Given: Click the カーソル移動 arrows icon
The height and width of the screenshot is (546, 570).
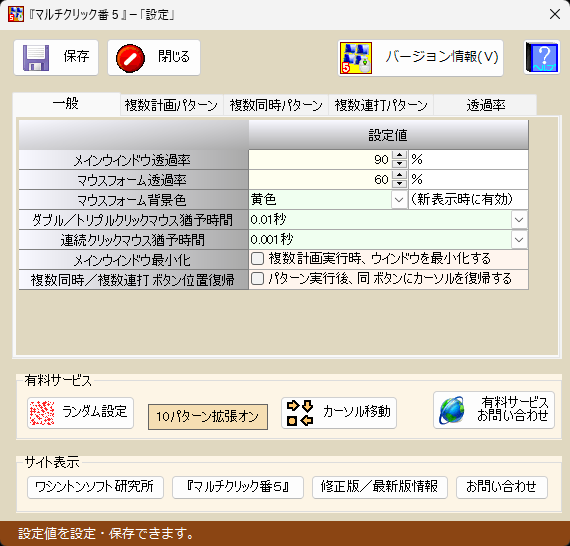Looking at the screenshot, I should [300, 413].
